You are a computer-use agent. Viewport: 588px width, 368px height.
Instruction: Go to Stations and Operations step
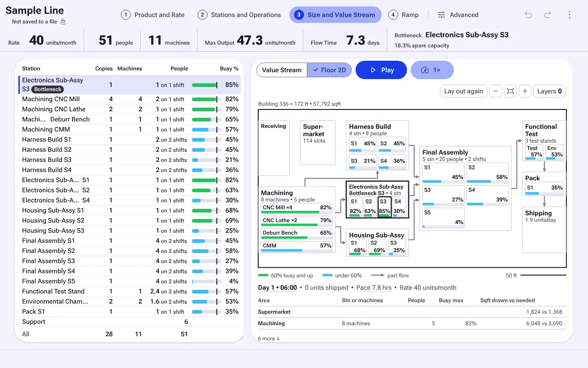click(x=239, y=15)
